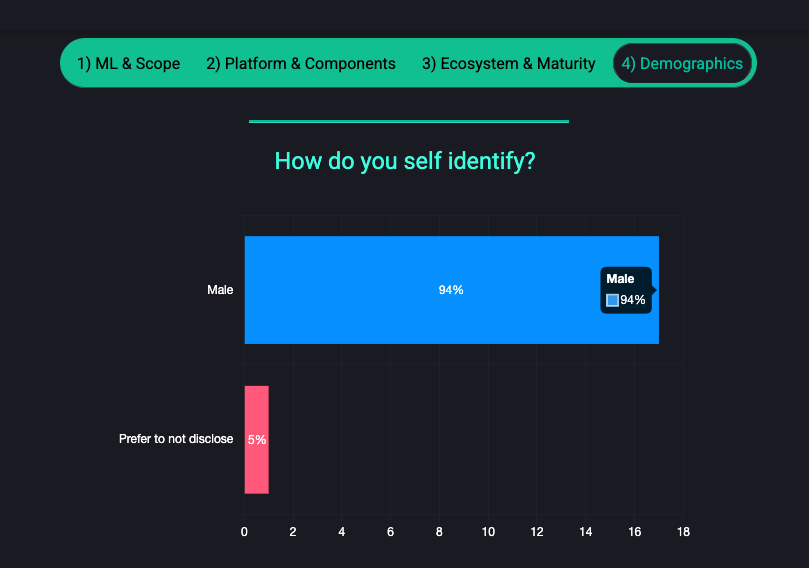The height and width of the screenshot is (568, 809).
Task: Click axis tick label 10
Action: 488,532
